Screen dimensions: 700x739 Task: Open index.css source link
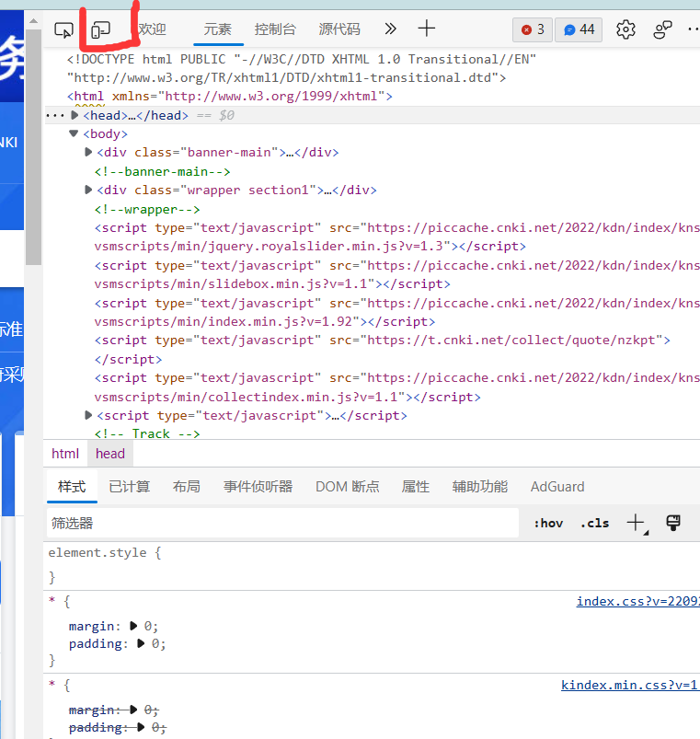point(637,601)
